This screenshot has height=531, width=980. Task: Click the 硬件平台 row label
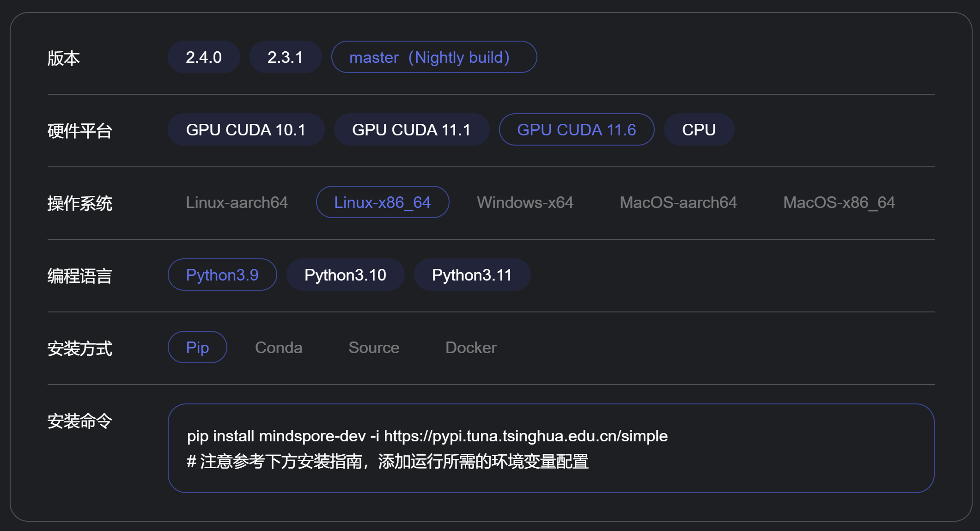pyautogui.click(x=80, y=131)
